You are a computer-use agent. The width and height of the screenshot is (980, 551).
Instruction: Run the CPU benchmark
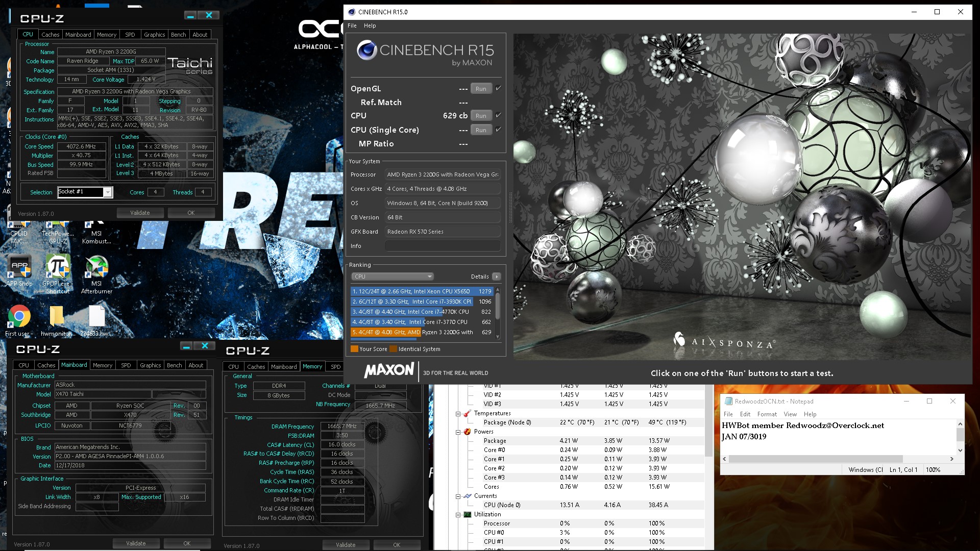point(481,116)
